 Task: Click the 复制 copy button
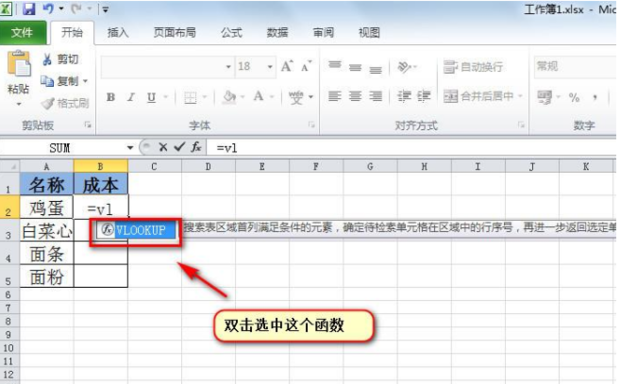60,81
